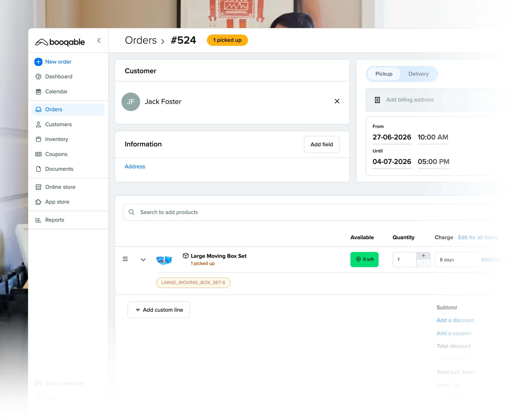The height and width of the screenshot is (420, 511).
Task: Click the JF customer avatar
Action: (131, 102)
